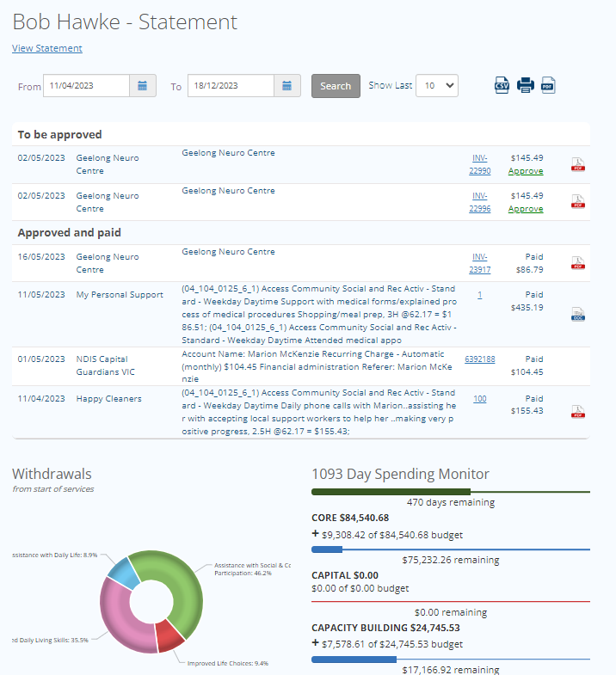Expand the Show Last dropdown

[437, 86]
